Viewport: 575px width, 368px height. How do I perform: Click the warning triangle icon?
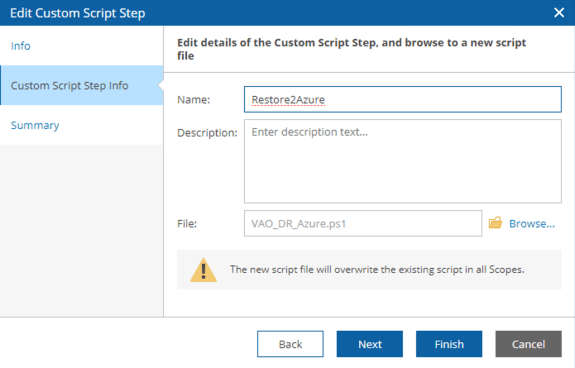204,270
